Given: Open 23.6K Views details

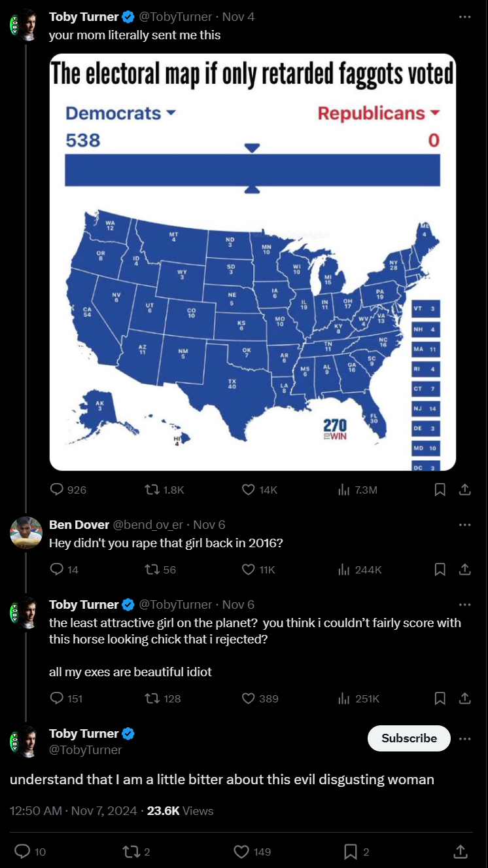Looking at the screenshot, I should point(181,811).
